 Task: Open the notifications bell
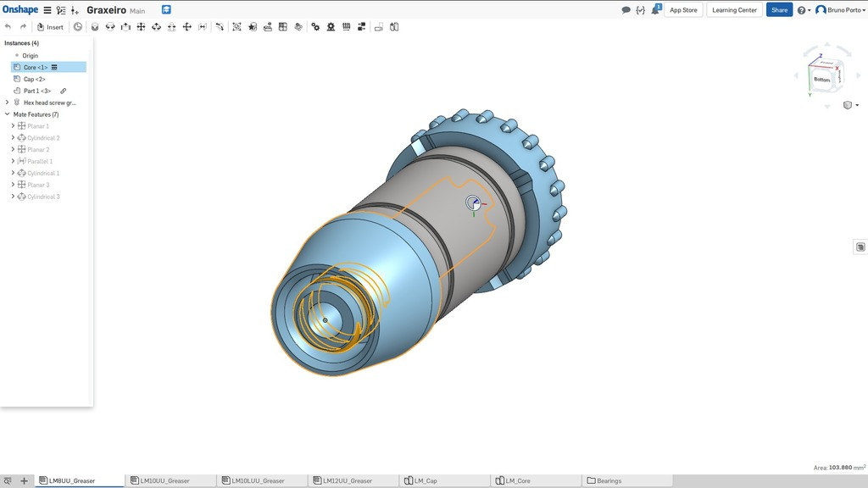(x=656, y=9)
